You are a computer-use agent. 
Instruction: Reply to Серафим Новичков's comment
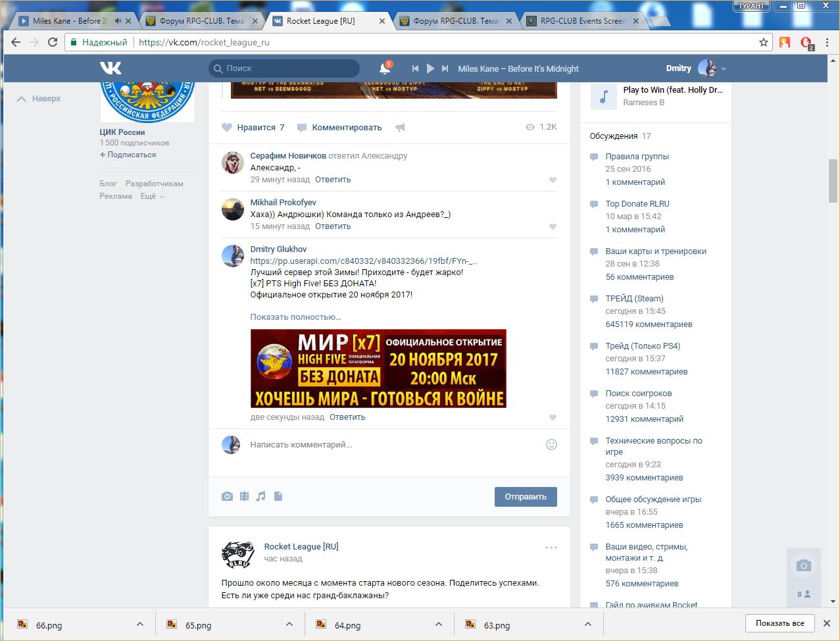333,180
